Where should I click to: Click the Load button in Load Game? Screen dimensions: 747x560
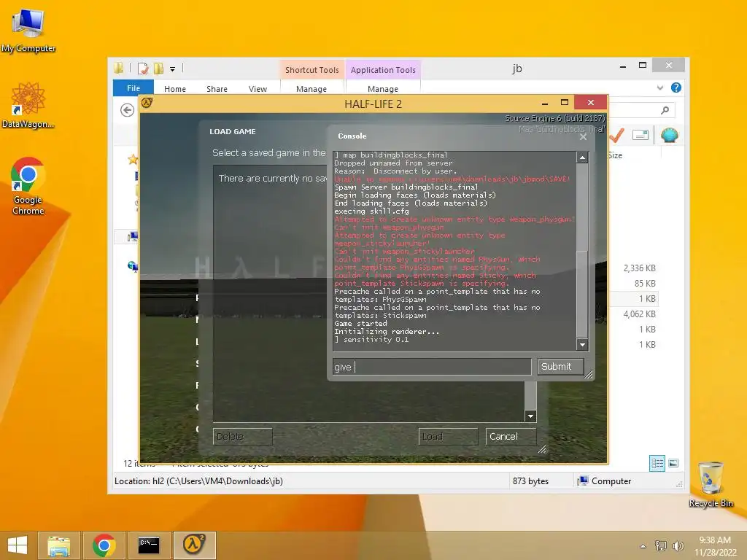tap(448, 436)
